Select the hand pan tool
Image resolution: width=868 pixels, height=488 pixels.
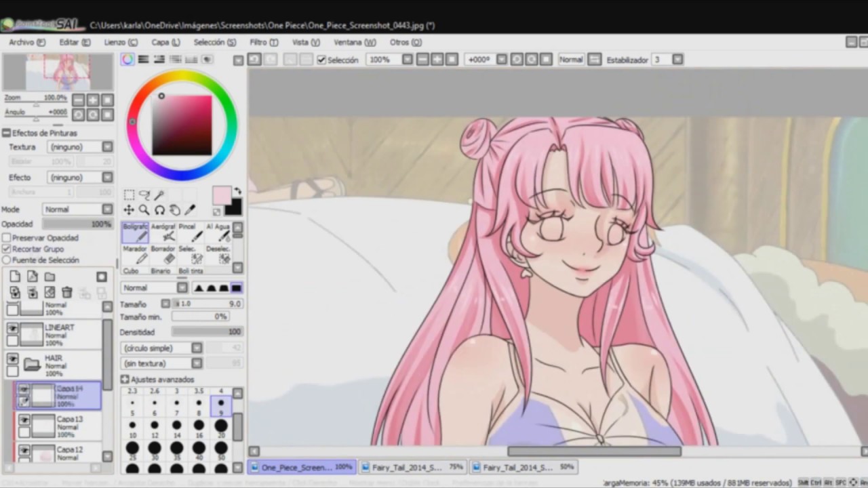coord(174,210)
